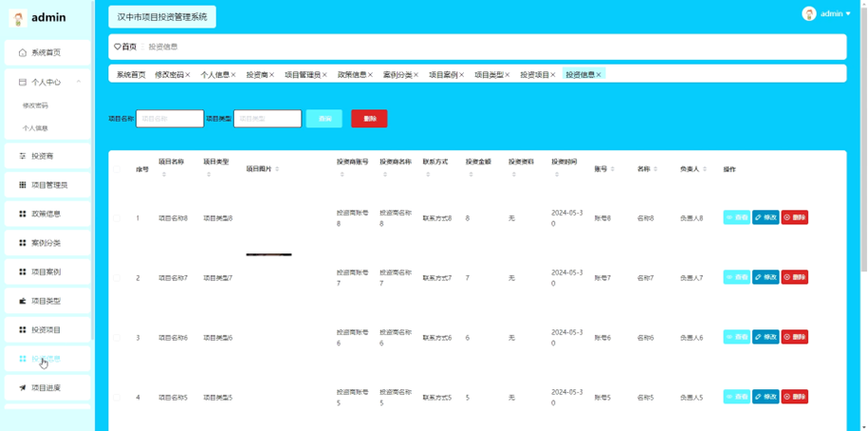The width and height of the screenshot is (868, 431).
Task: Select the 名称5 cell
Action: [x=645, y=397]
